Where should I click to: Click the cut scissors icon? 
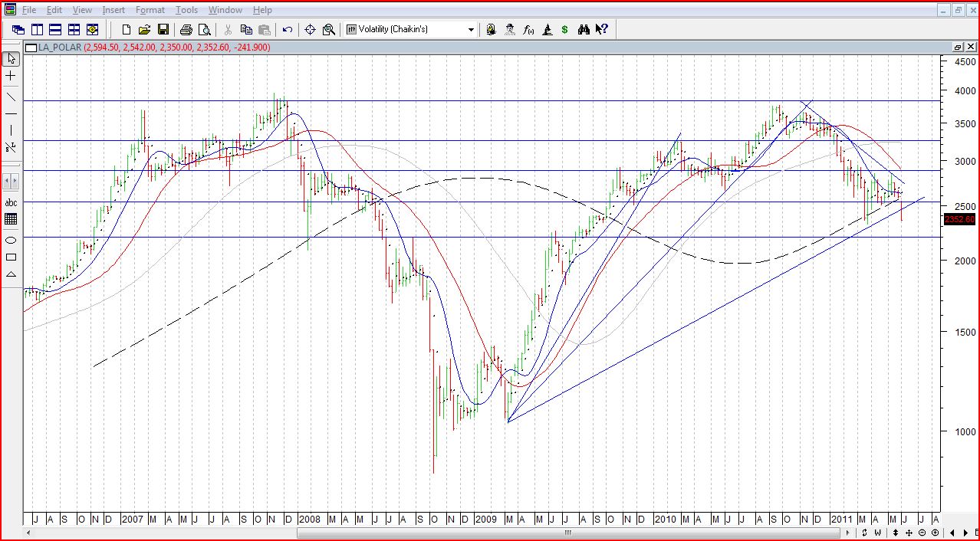228,30
